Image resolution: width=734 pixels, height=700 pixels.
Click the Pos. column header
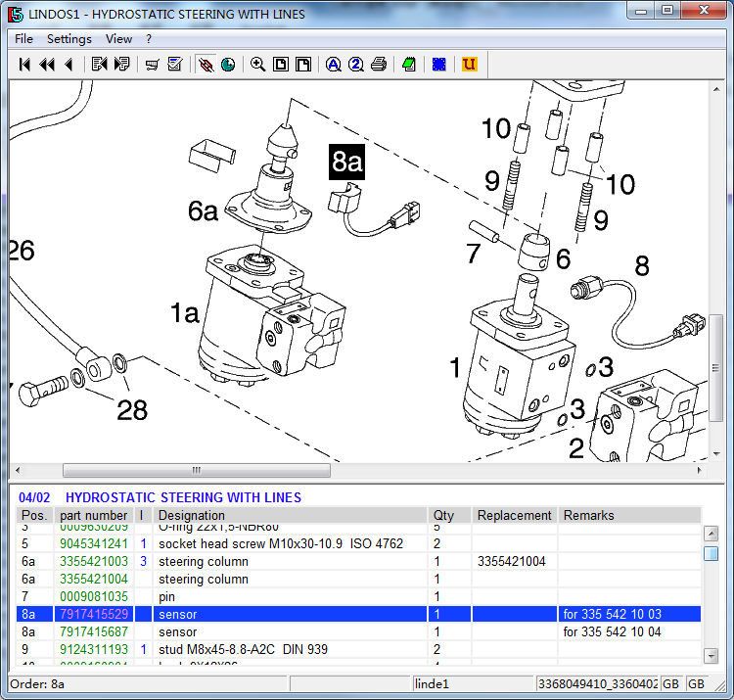(34, 515)
